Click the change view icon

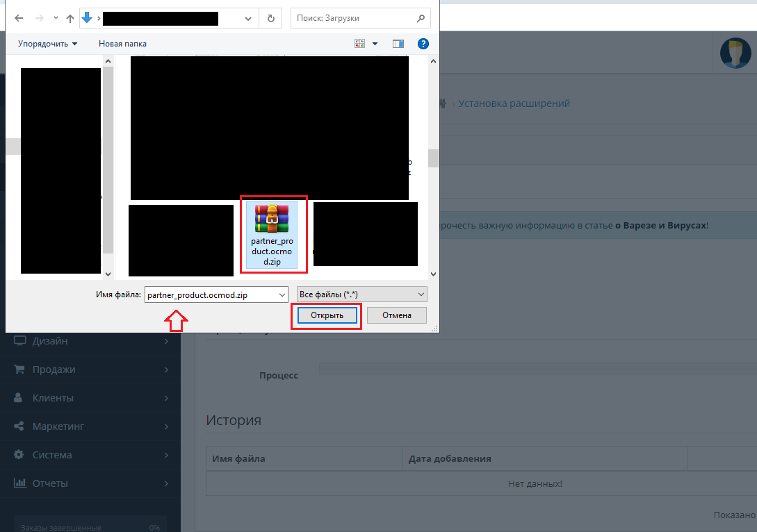click(x=359, y=44)
